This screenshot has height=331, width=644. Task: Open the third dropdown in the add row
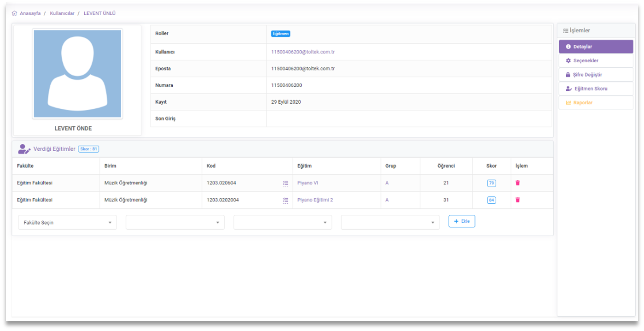282,222
